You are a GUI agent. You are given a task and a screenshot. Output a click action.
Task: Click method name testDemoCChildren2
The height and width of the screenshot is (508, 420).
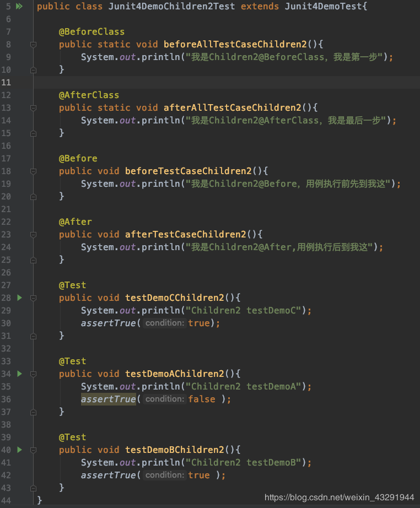click(175, 298)
